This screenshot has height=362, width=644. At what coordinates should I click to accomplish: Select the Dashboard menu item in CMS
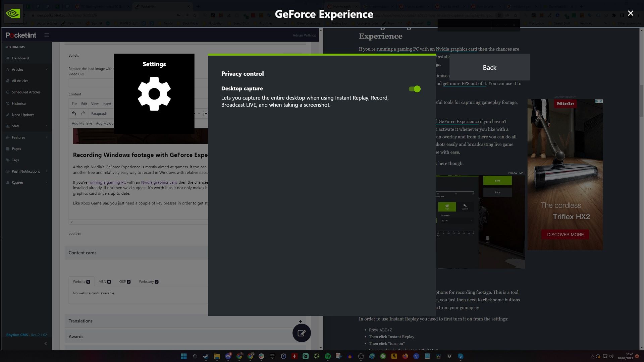coord(20,58)
